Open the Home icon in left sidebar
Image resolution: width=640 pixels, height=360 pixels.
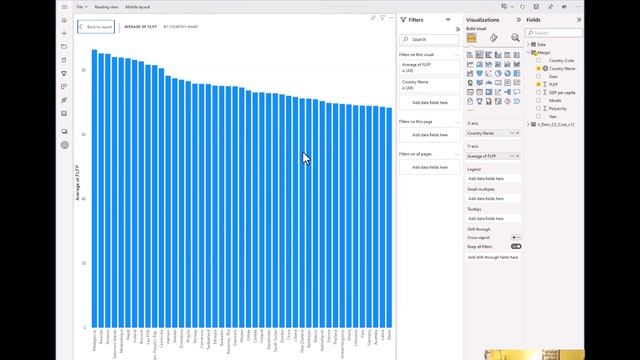tap(64, 20)
